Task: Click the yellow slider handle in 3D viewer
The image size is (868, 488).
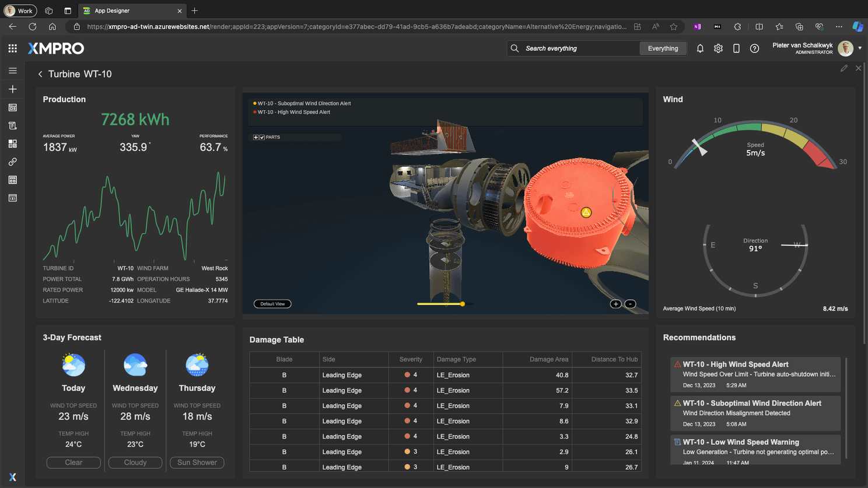Action: 462,304
